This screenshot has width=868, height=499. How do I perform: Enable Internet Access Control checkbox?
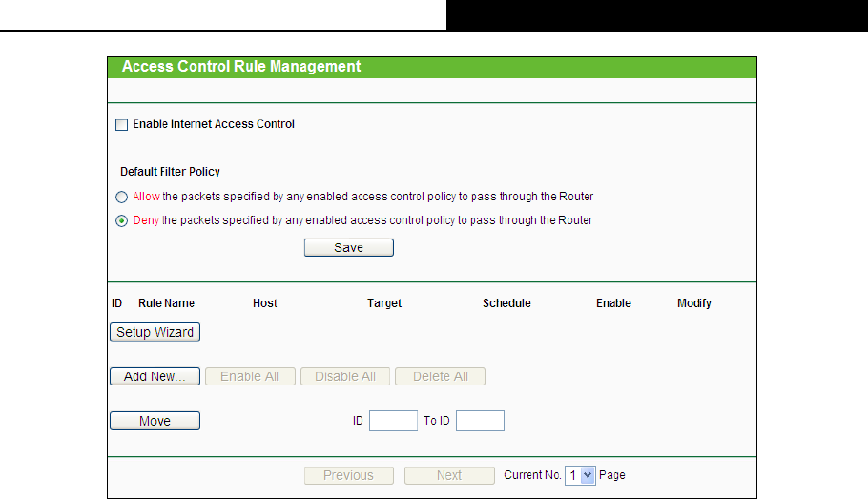pos(122,125)
